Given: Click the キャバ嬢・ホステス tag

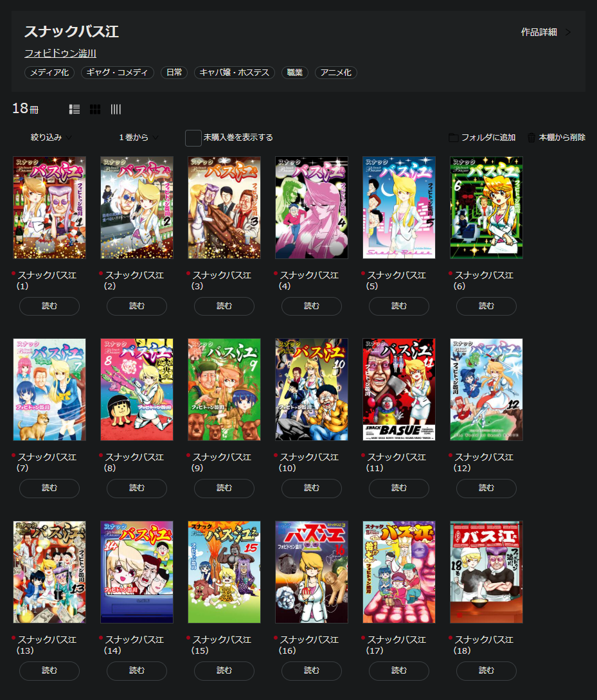Looking at the screenshot, I should coord(234,73).
